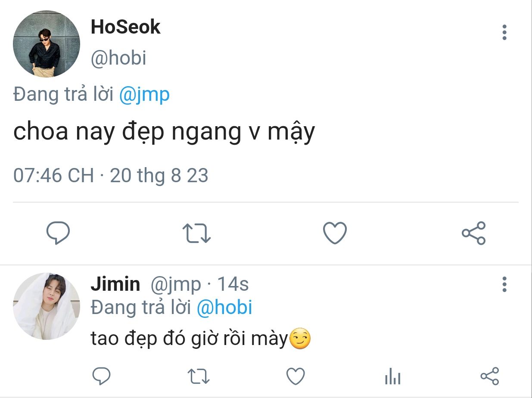Open the @hobi mention link in Jimin's reply
The image size is (532, 398).
[x=224, y=308]
